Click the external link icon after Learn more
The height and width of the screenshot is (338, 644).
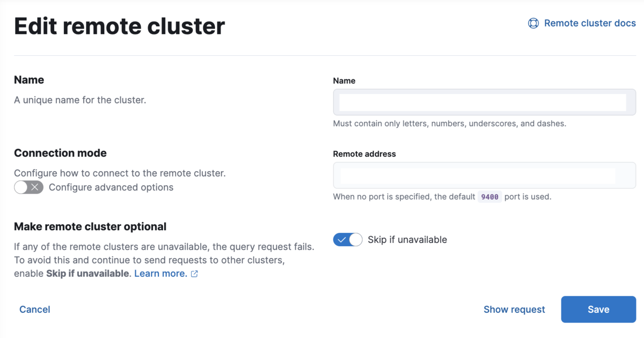pyautogui.click(x=195, y=274)
